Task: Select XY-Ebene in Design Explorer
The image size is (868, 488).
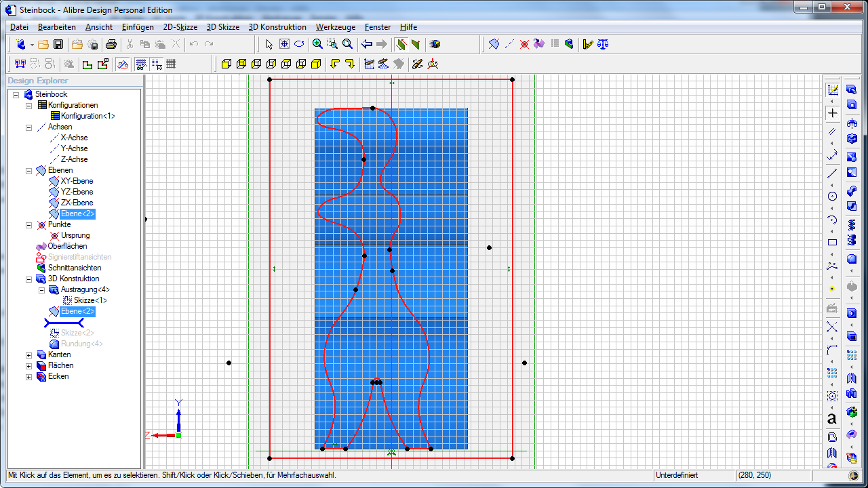Action: pyautogui.click(x=77, y=181)
